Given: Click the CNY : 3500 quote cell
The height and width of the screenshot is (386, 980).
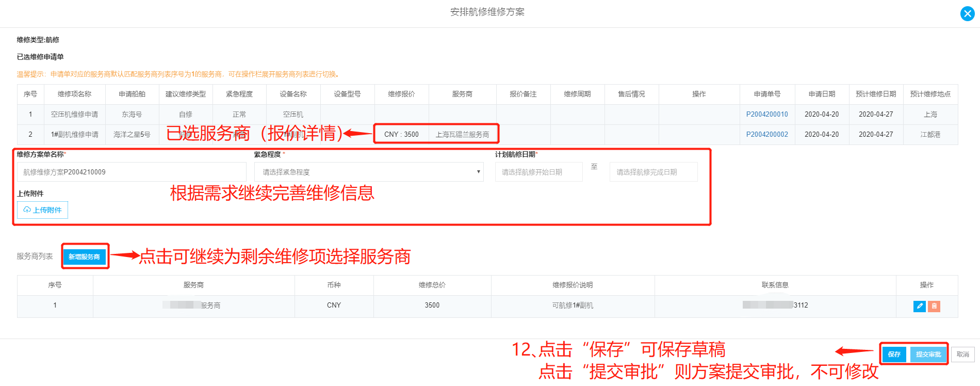Looking at the screenshot, I should click(401, 135).
